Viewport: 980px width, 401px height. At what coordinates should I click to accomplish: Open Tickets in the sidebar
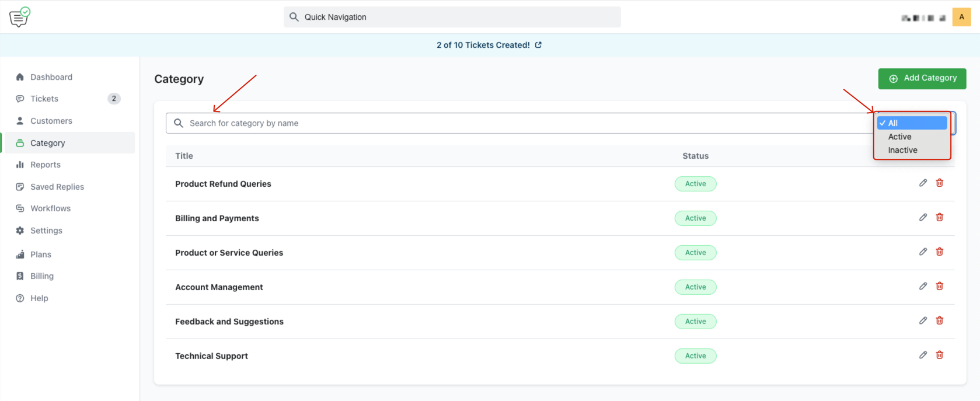(44, 99)
